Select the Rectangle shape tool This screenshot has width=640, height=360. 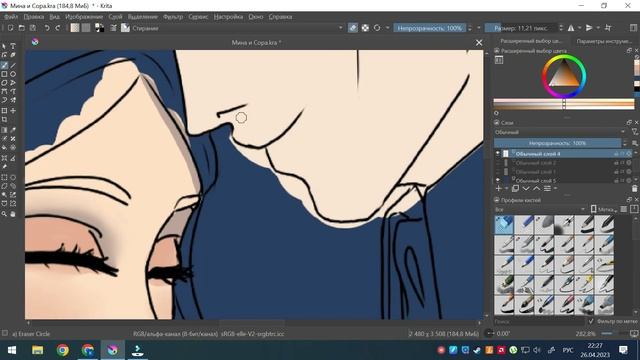(4, 74)
